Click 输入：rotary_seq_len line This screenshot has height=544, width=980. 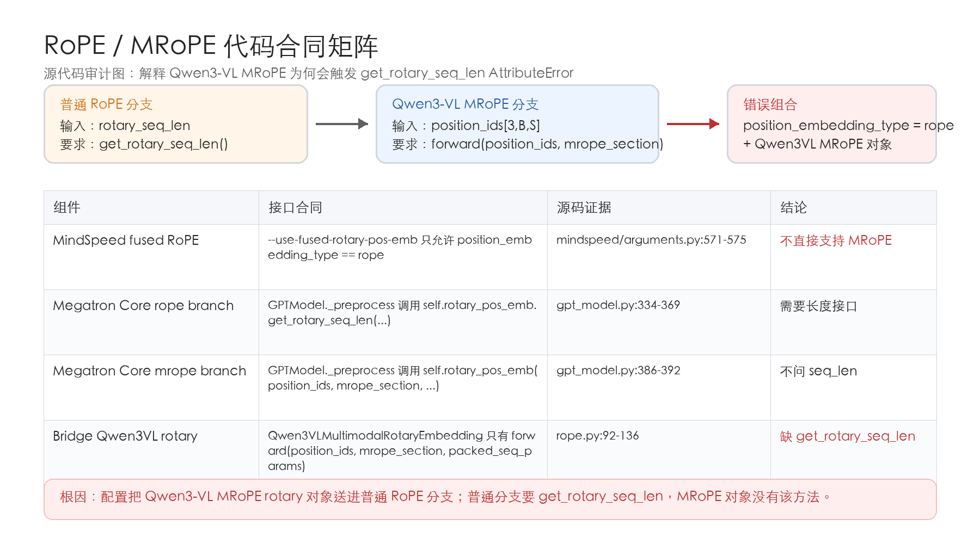125,126
